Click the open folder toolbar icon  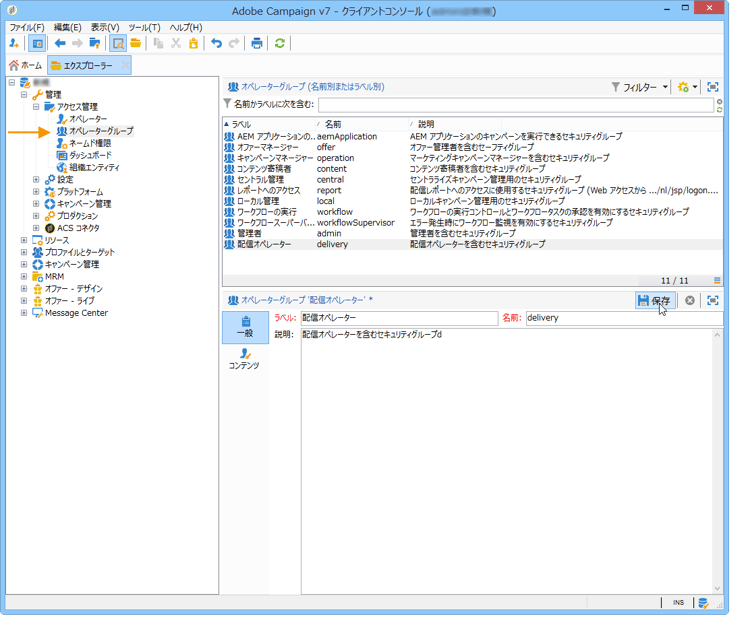(136, 44)
